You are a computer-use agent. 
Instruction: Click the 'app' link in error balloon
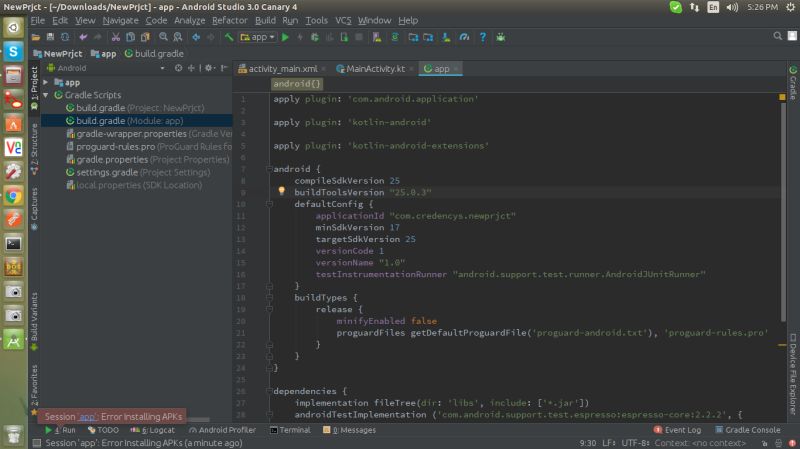(87, 417)
